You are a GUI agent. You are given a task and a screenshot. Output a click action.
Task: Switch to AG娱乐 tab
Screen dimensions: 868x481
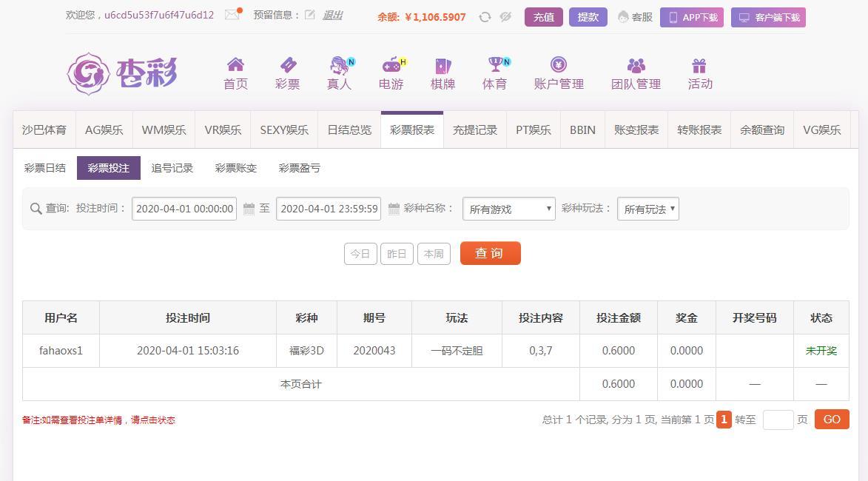click(x=104, y=130)
